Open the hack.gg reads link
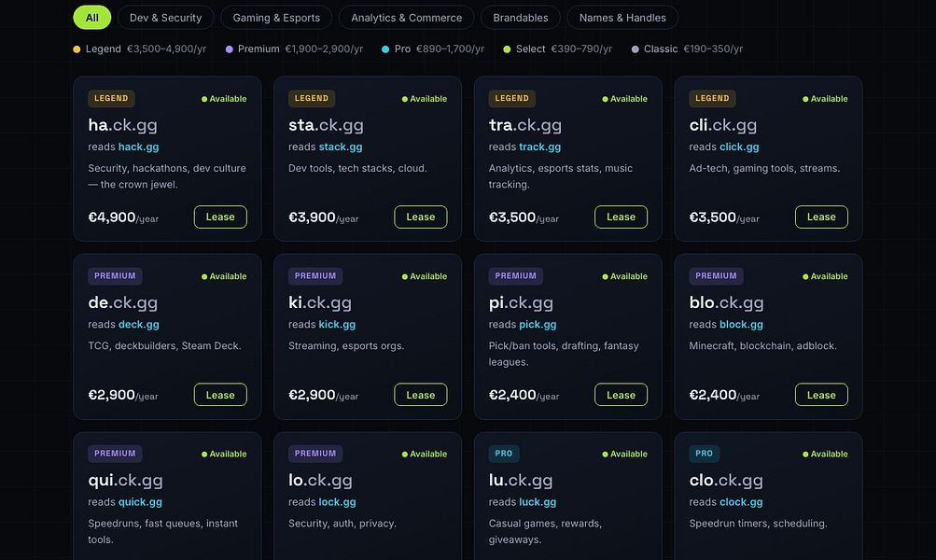Screen dimensions: 936x560 click(x=138, y=147)
